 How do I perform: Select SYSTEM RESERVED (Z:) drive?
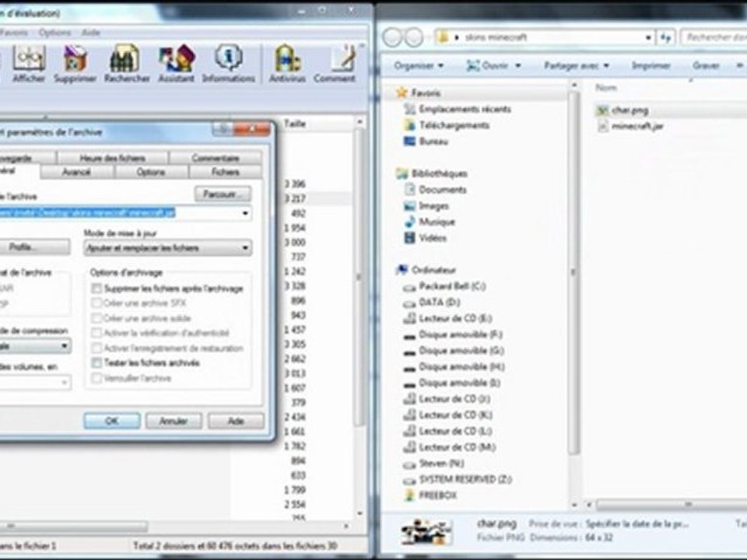point(458,480)
